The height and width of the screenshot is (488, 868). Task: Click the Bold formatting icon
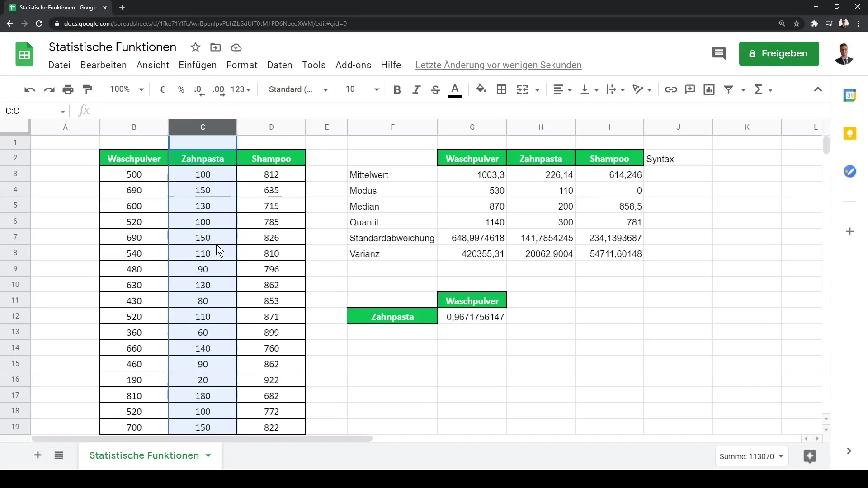pos(396,89)
